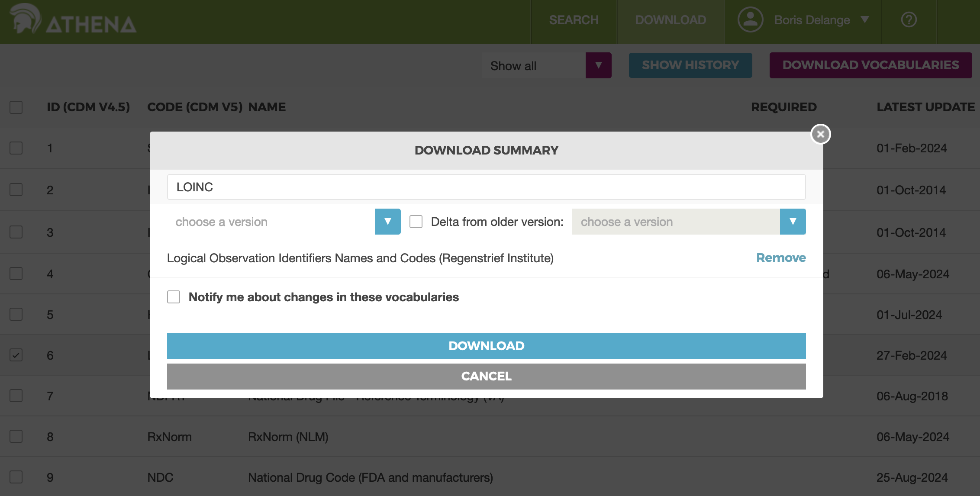Viewport: 980px width, 496px height.
Task: Click the blue DOWNLOAD button in dialog
Action: click(x=486, y=346)
